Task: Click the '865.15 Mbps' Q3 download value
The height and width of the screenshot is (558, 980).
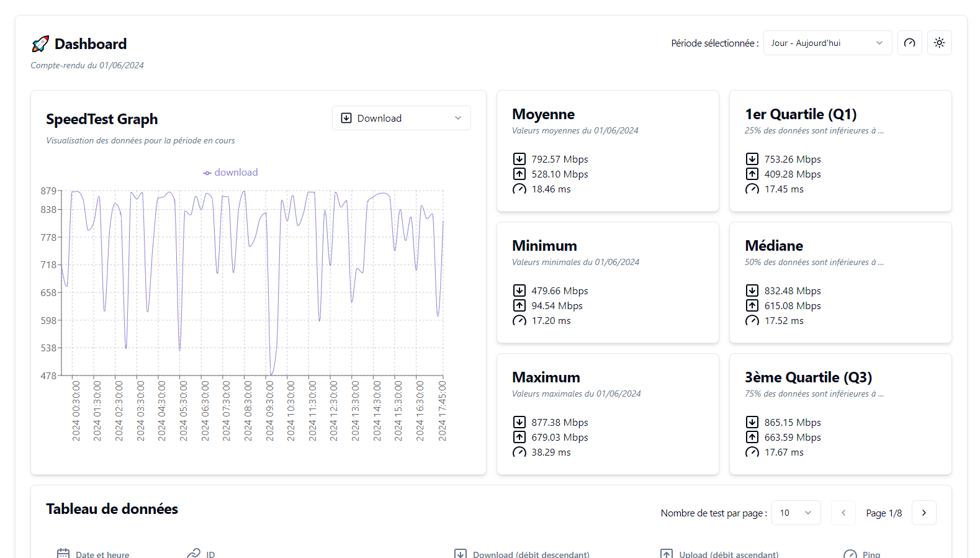Action: pyautogui.click(x=793, y=422)
